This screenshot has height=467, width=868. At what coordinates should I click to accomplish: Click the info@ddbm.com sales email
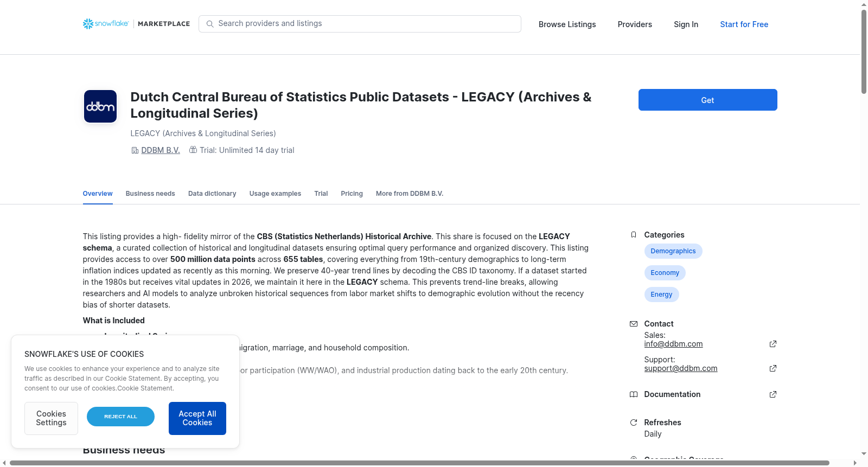pyautogui.click(x=673, y=344)
